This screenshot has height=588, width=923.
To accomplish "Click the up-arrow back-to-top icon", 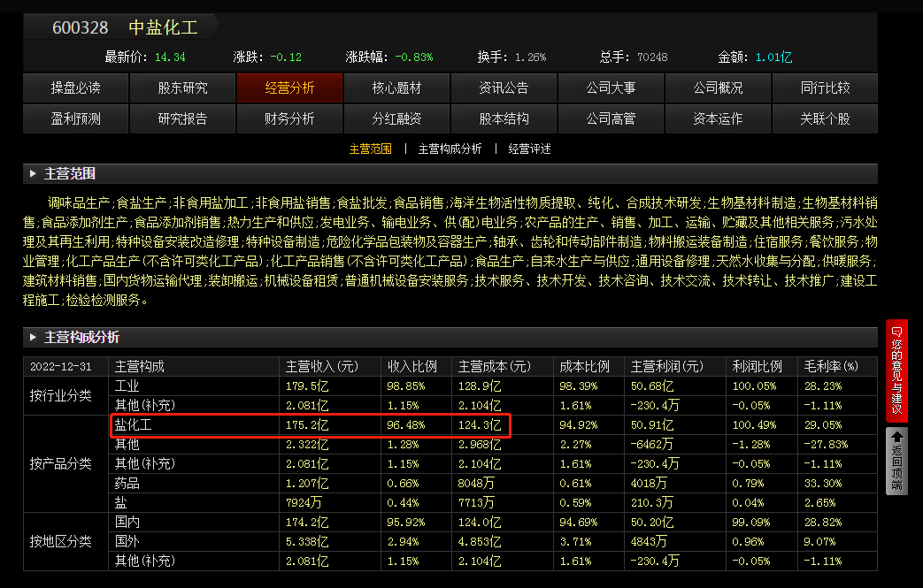I will point(897,438).
